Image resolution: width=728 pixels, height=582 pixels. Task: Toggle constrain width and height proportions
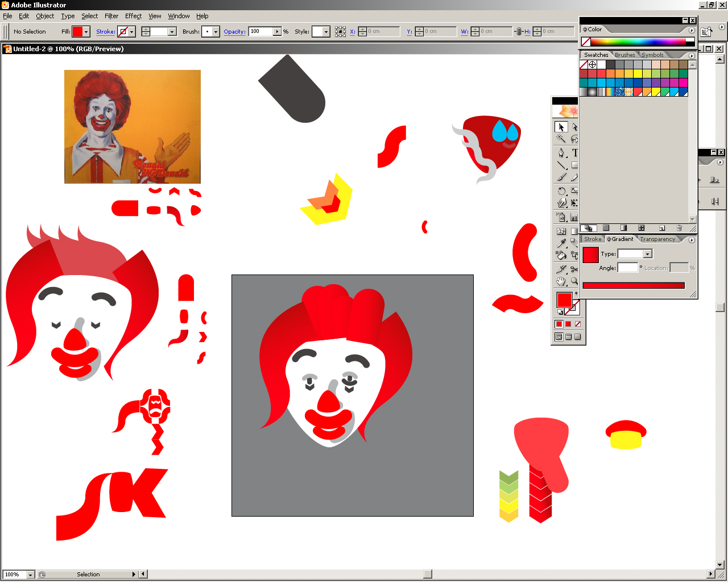518,32
